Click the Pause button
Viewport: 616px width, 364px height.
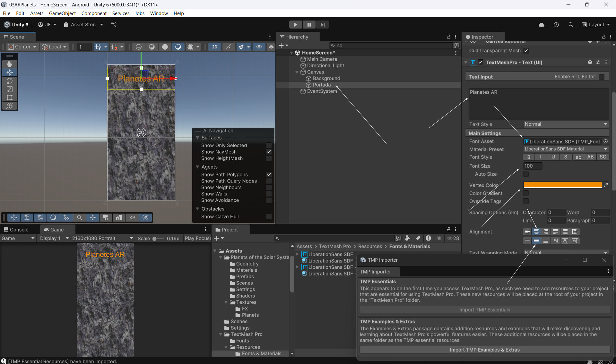point(309,25)
